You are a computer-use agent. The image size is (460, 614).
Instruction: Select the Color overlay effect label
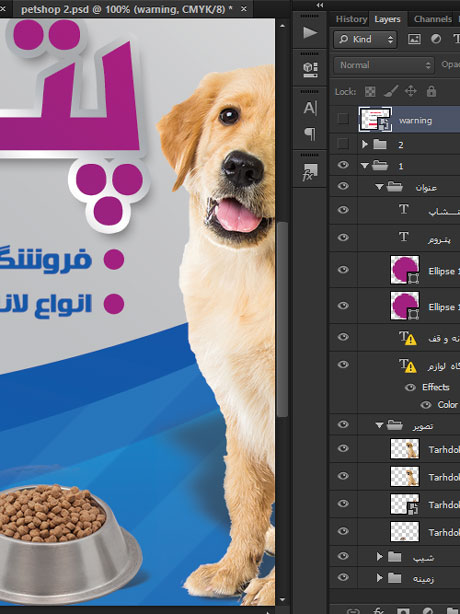point(447,405)
